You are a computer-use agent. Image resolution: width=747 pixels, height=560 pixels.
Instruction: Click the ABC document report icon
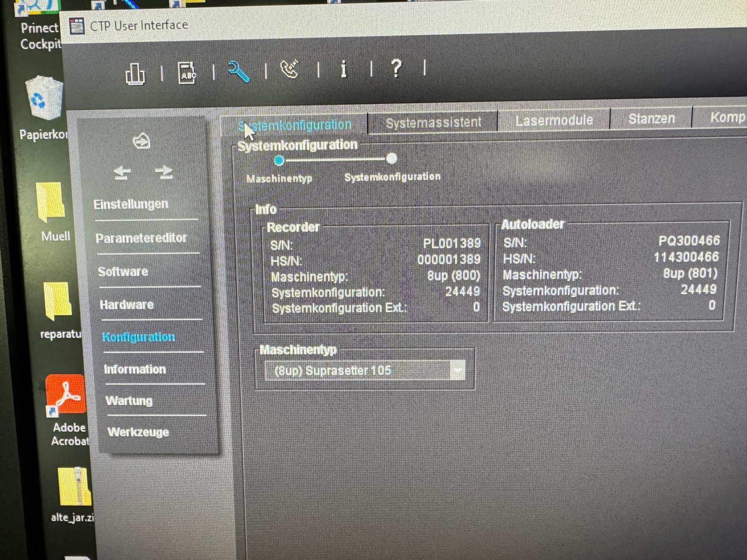click(186, 72)
